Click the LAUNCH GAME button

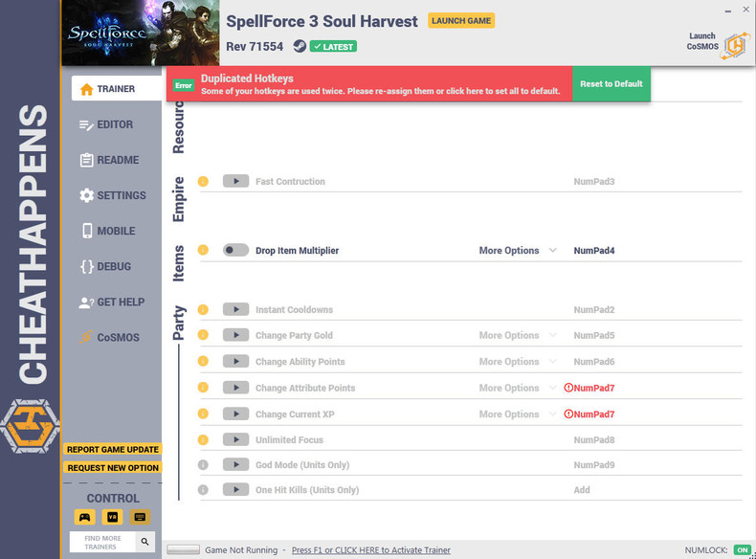[461, 21]
